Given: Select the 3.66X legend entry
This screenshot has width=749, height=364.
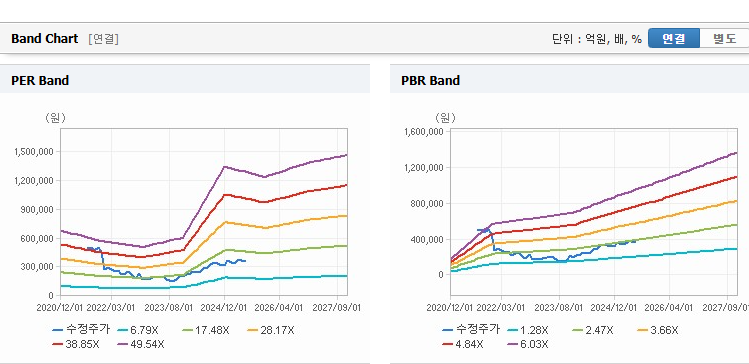Looking at the screenshot, I should (x=658, y=330).
